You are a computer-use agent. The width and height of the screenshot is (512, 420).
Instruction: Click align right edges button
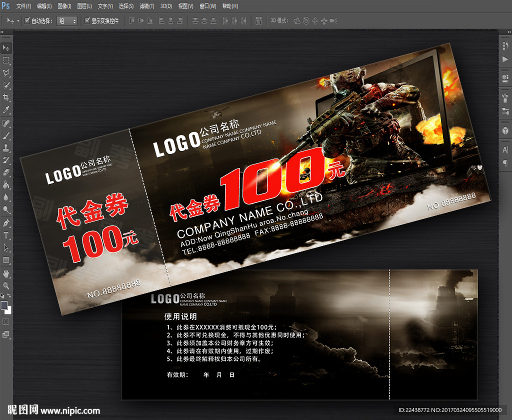pyautogui.click(x=179, y=21)
